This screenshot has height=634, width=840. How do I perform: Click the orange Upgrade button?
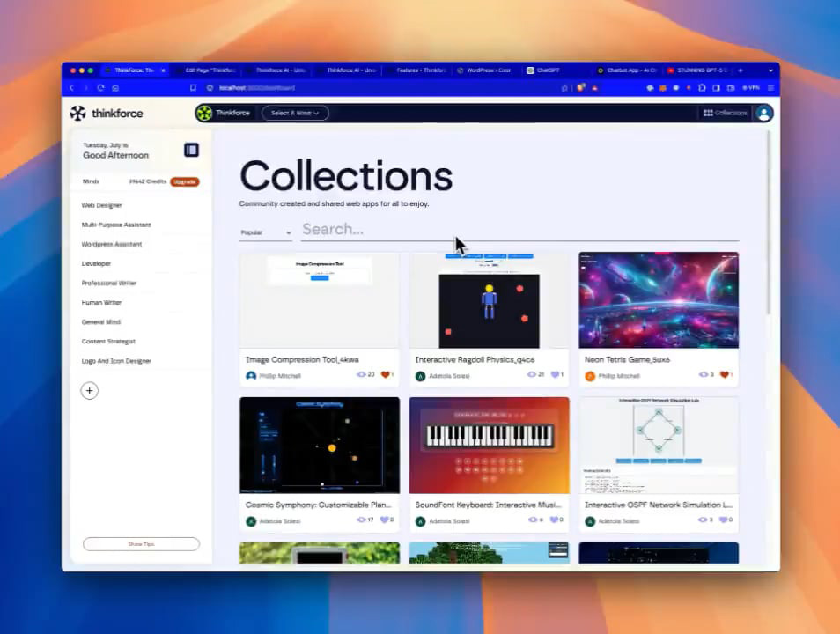pyautogui.click(x=185, y=181)
